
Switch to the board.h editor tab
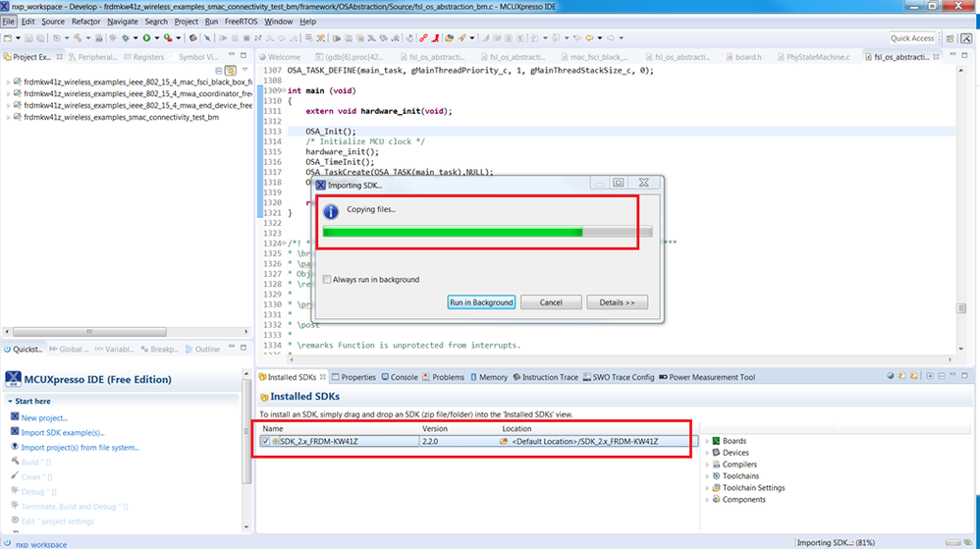click(x=743, y=57)
